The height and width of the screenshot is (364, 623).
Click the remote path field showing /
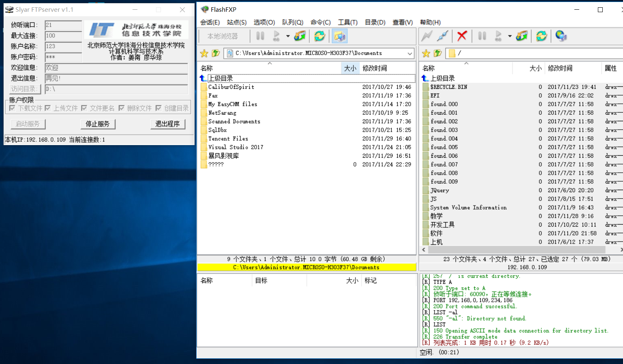pos(534,53)
